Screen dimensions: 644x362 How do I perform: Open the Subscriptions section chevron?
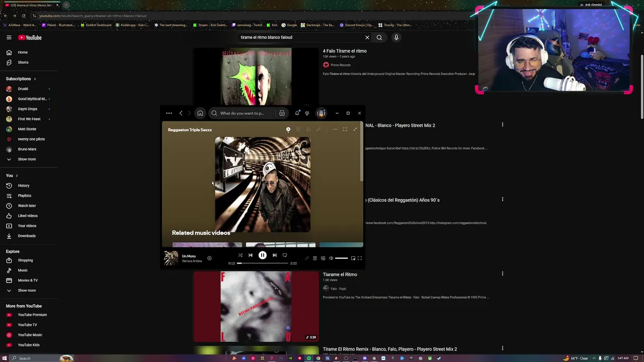(35, 79)
